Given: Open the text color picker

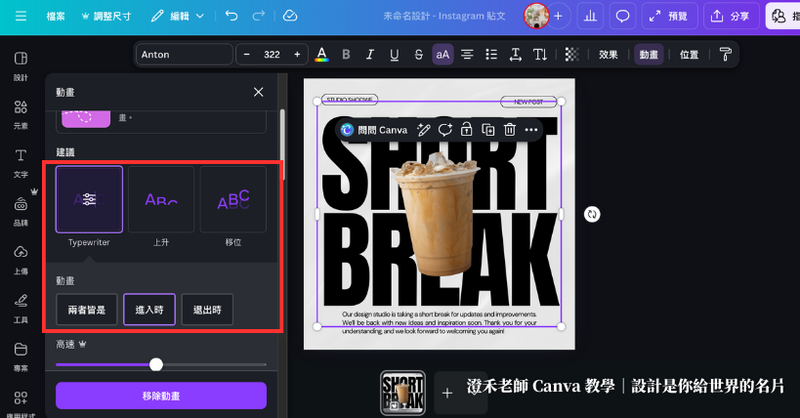Looking at the screenshot, I should (321, 54).
